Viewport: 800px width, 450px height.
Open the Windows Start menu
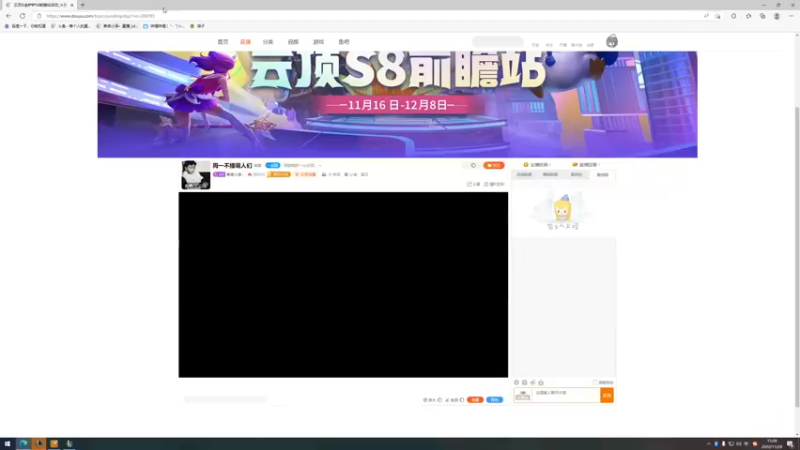7,444
